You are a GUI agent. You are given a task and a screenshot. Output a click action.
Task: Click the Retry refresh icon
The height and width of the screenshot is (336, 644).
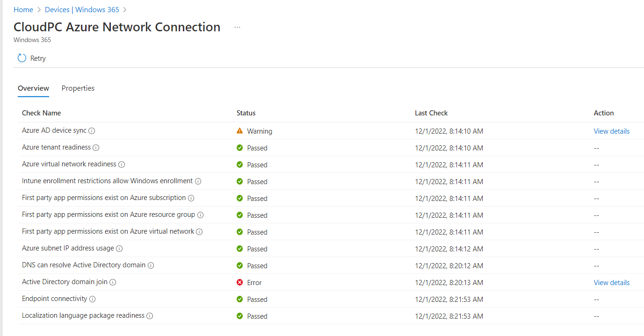(x=21, y=58)
